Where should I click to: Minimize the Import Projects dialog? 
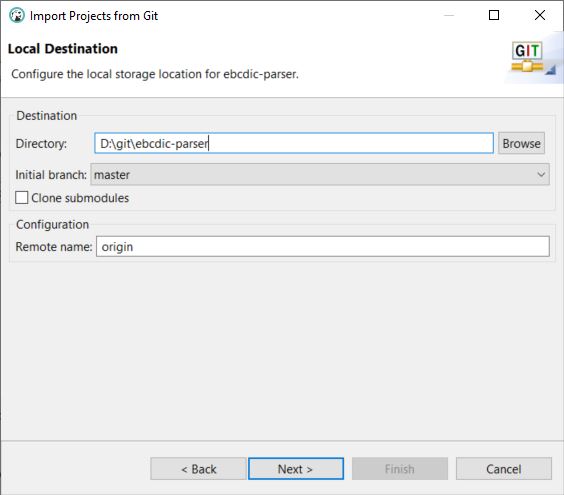(449, 15)
